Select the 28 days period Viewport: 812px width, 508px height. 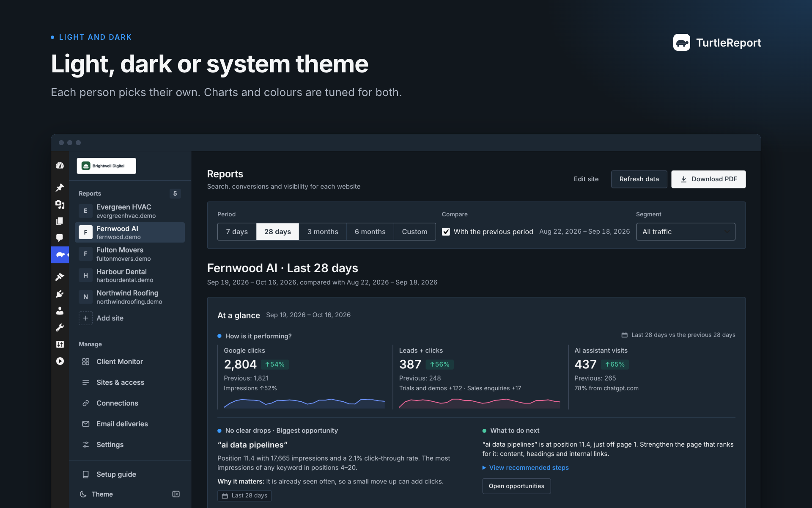(x=277, y=232)
